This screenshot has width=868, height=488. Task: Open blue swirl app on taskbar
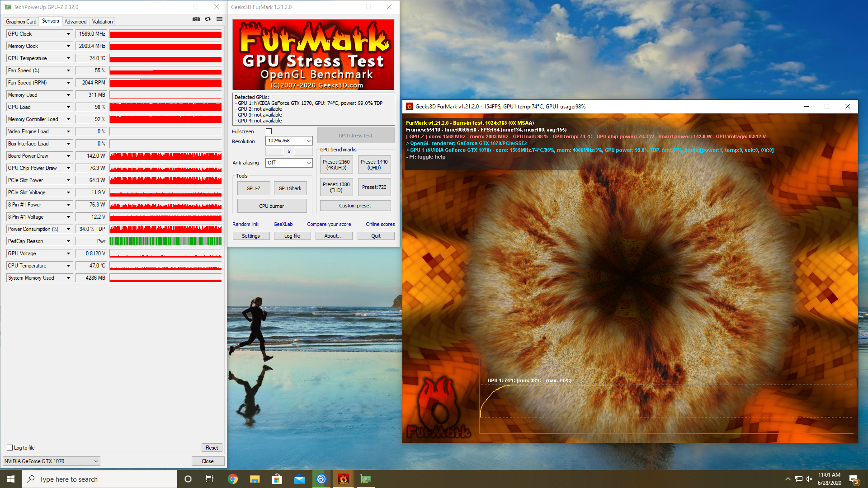321,479
